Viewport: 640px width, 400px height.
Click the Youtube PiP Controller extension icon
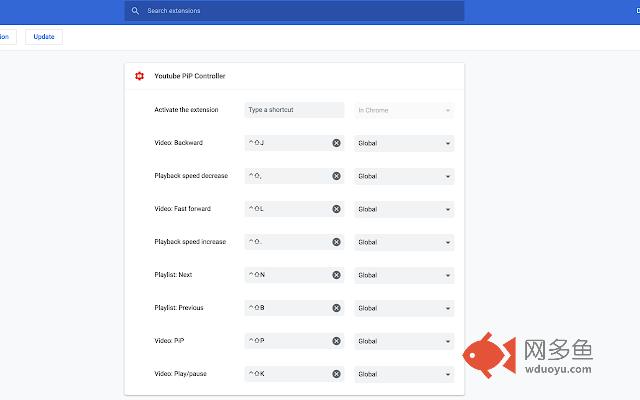point(140,76)
